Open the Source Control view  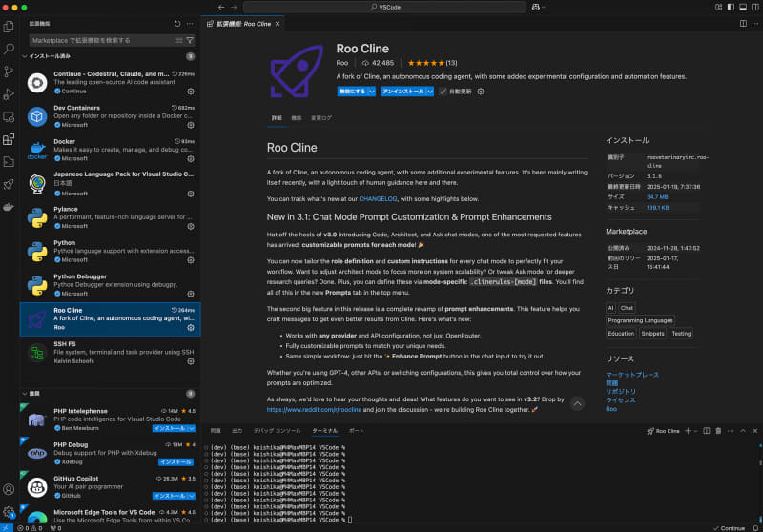9,72
